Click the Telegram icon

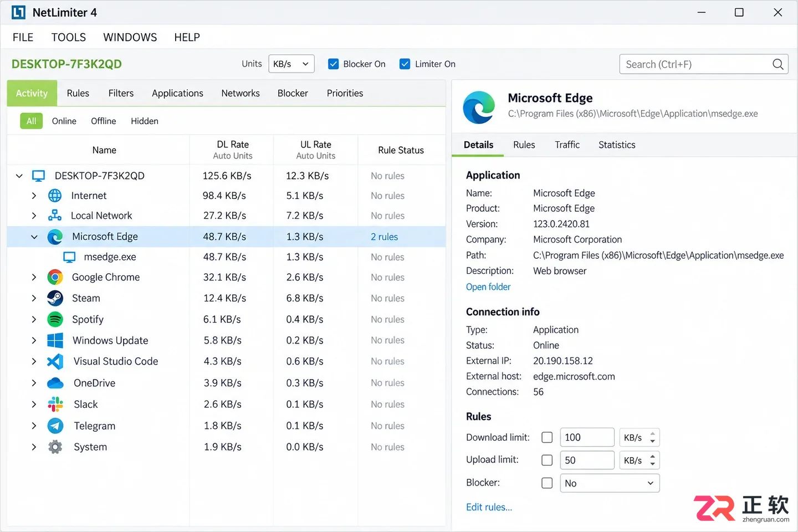coord(55,426)
